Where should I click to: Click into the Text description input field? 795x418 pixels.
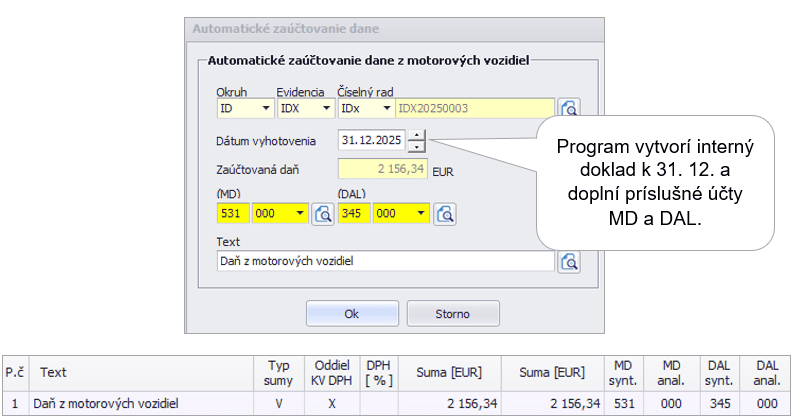(x=385, y=262)
